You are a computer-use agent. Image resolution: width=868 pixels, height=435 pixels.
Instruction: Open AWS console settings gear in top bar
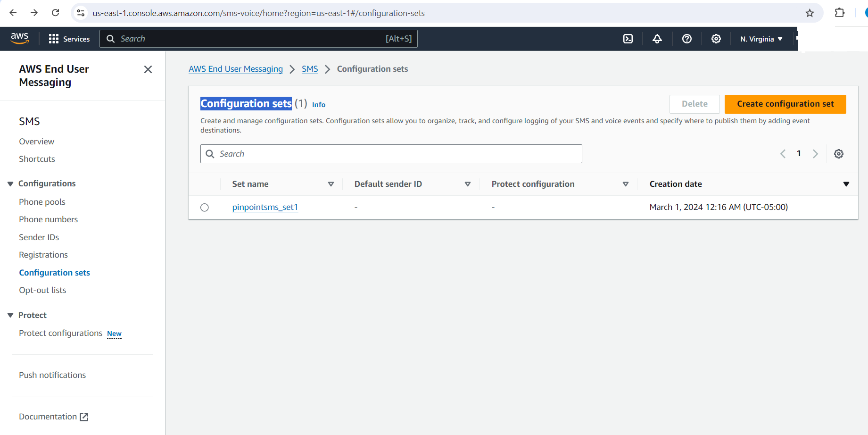click(x=716, y=39)
